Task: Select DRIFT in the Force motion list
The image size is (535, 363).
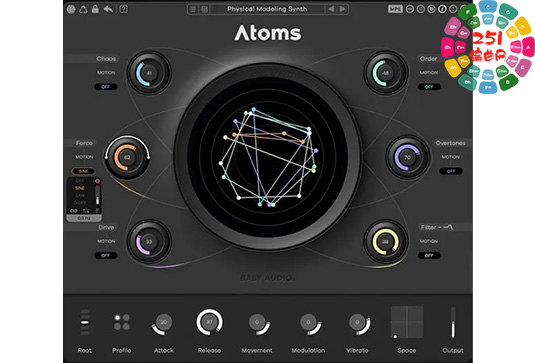Action: pyautogui.click(x=80, y=203)
